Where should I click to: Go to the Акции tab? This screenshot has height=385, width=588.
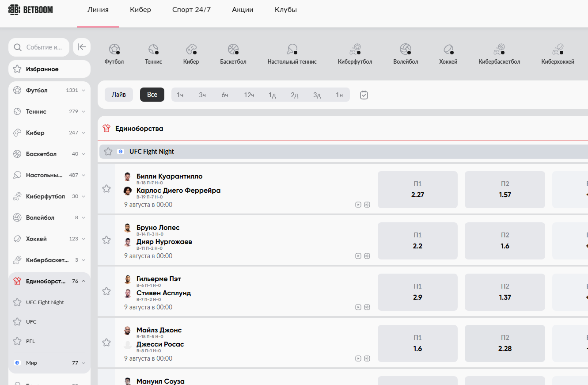click(243, 10)
